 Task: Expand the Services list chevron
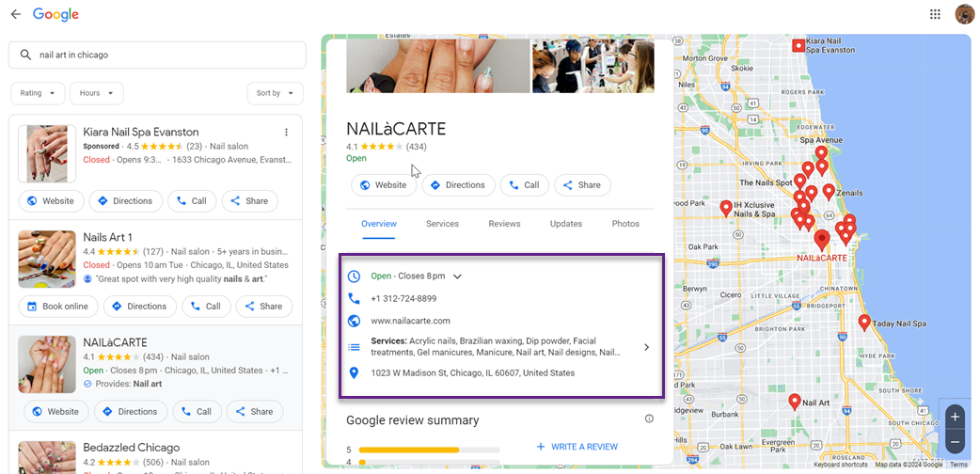tap(646, 347)
